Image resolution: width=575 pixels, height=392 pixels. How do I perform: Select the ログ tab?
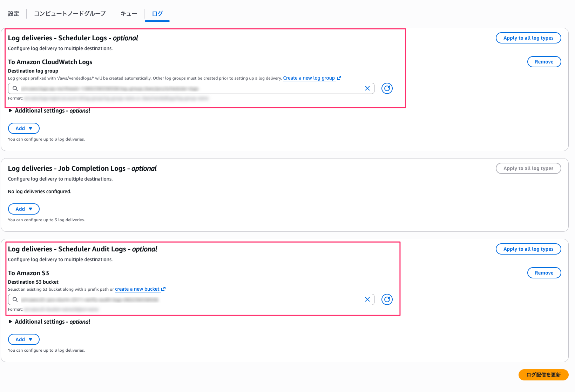[x=157, y=14]
